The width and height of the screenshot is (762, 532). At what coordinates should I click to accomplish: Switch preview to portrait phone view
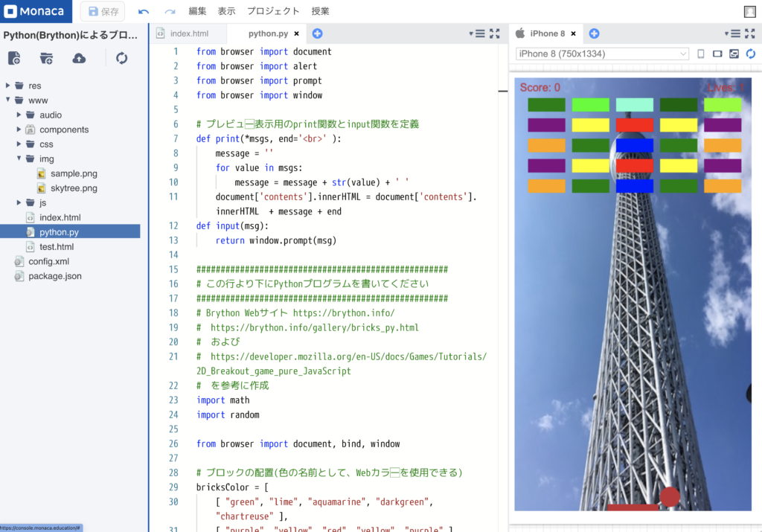(x=701, y=54)
